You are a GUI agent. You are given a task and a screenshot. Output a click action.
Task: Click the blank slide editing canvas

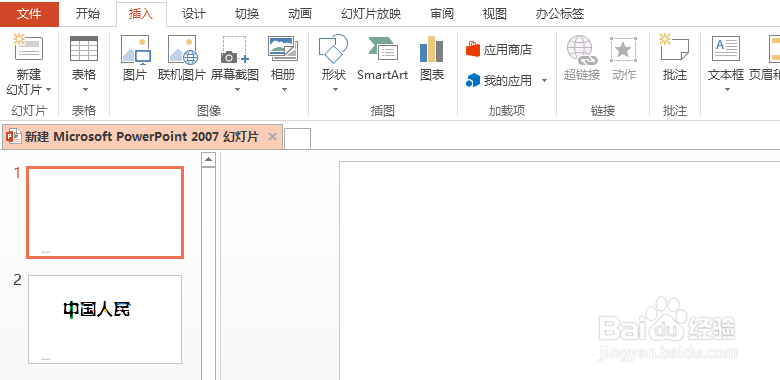pos(560,270)
